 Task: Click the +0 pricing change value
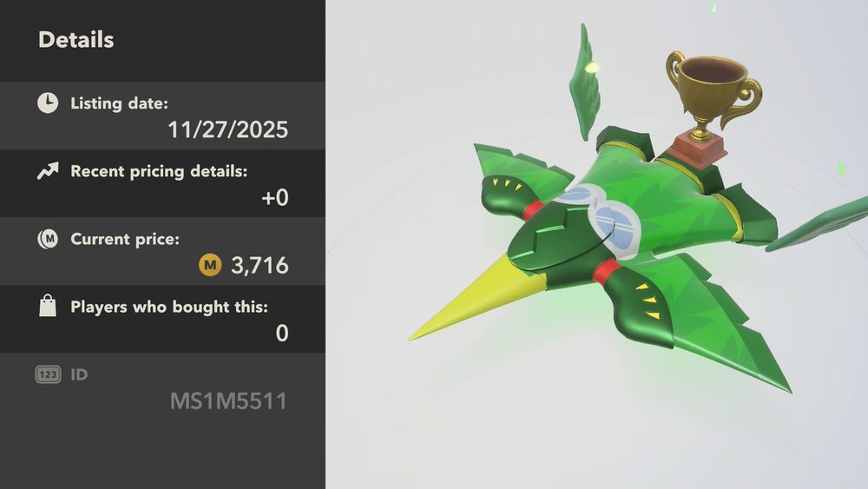coord(274,198)
